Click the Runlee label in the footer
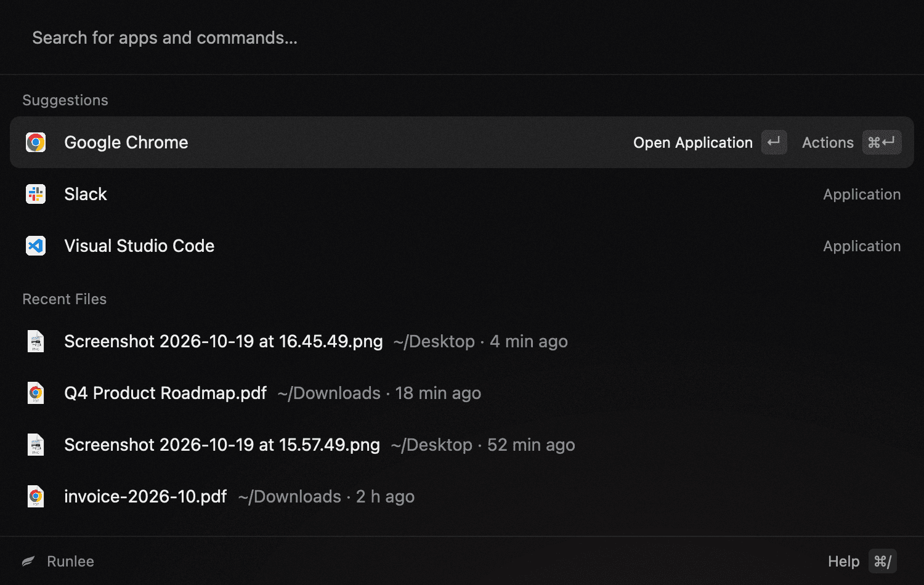This screenshot has height=585, width=924. 70,562
